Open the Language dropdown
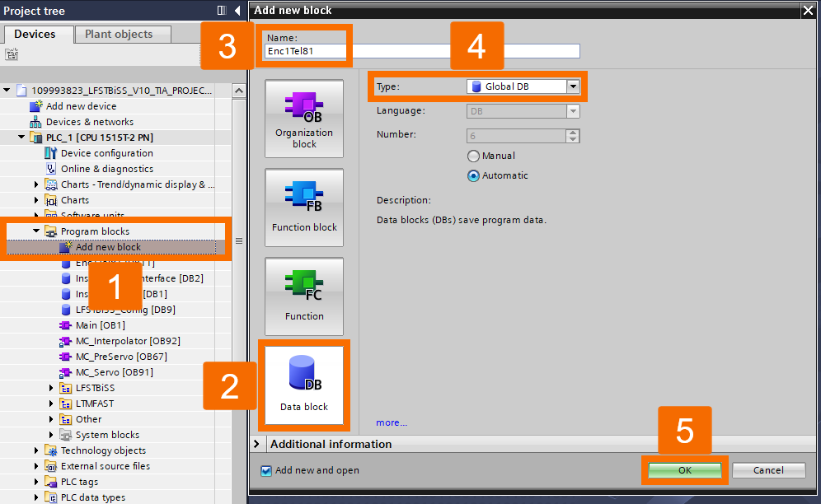Image resolution: width=821 pixels, height=504 pixels. [x=573, y=111]
